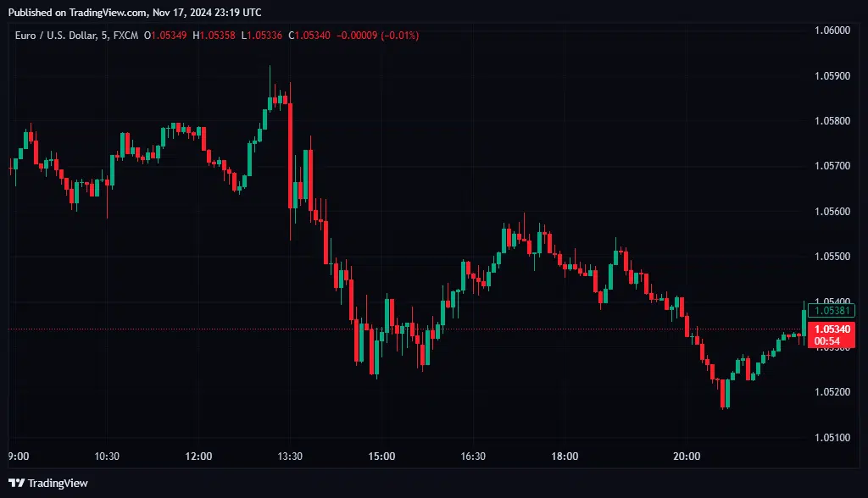Image resolution: width=868 pixels, height=498 pixels.
Task: Click the Published on TradingView.com header text
Action: tap(135, 12)
